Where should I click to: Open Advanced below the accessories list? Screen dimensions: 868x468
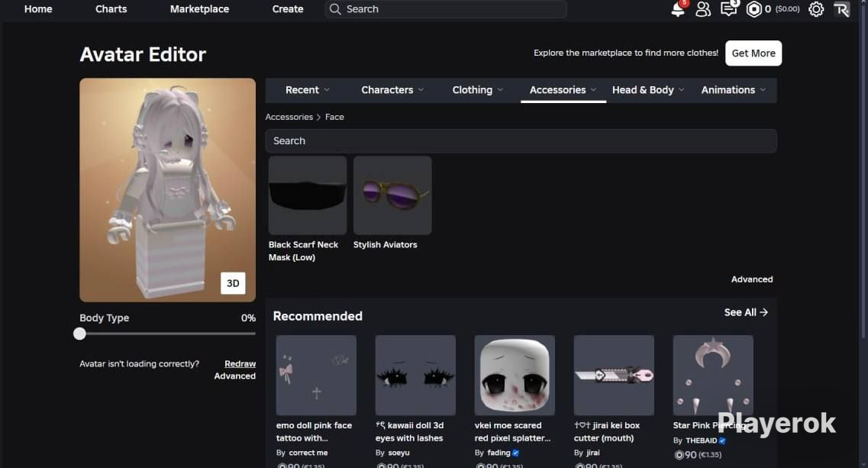(752, 279)
